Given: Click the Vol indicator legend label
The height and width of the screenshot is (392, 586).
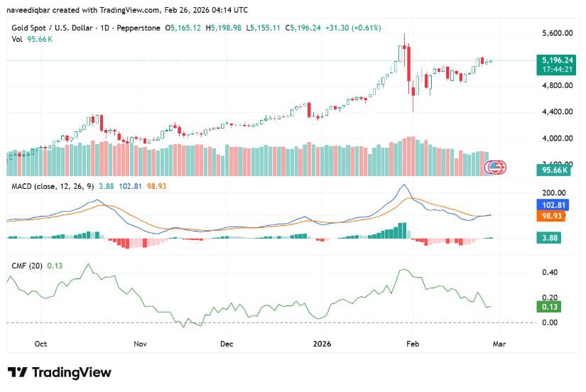Looking at the screenshot, I should pyautogui.click(x=17, y=39).
